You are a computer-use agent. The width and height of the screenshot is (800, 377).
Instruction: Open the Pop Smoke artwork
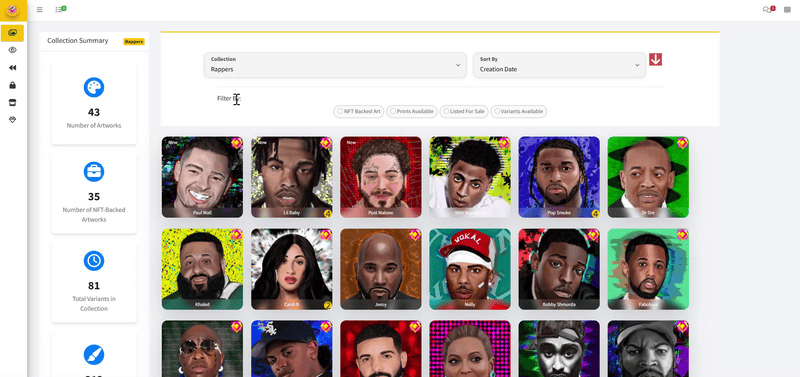559,177
